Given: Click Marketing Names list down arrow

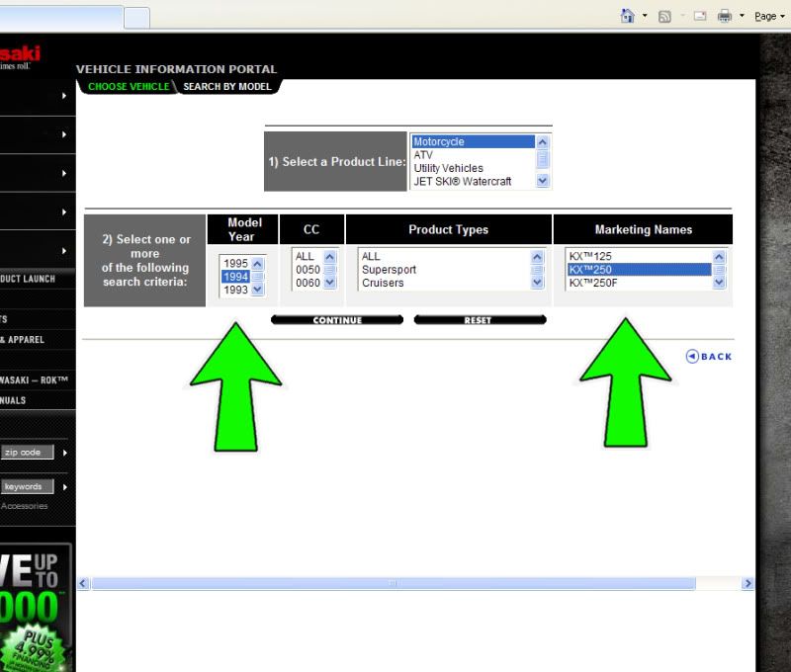Looking at the screenshot, I should tap(719, 282).
